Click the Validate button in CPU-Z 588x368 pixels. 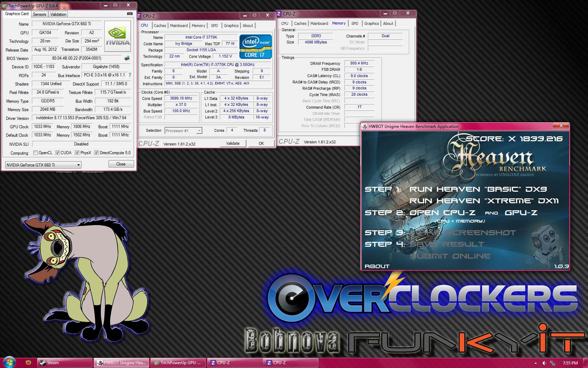tap(233, 143)
